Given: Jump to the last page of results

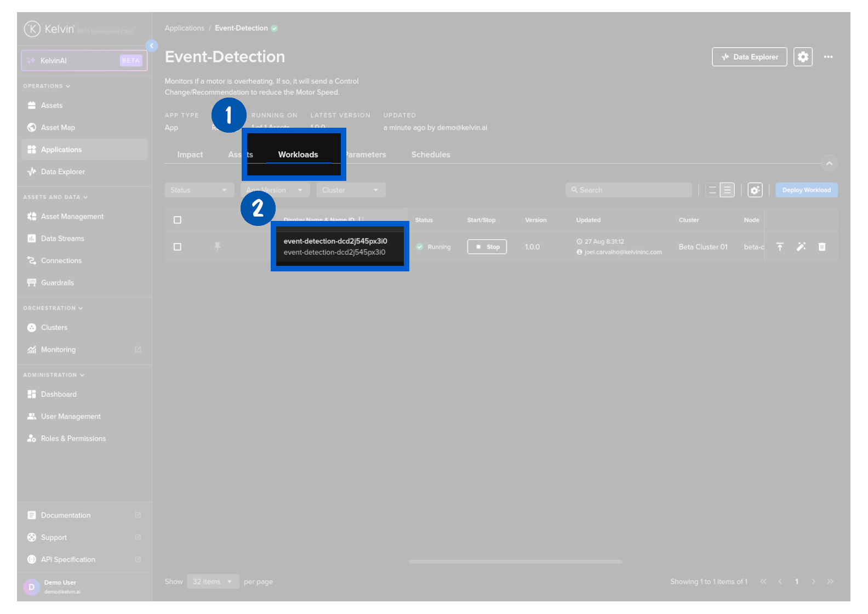Looking at the screenshot, I should point(830,582).
